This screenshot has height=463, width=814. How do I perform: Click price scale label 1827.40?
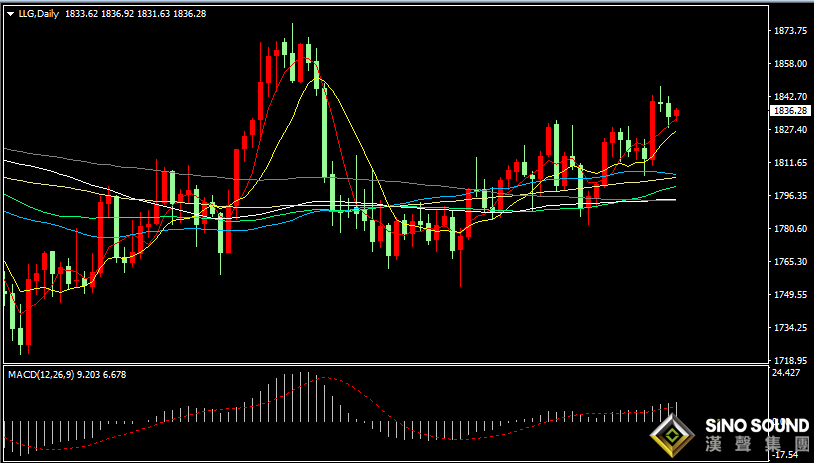tap(790, 129)
